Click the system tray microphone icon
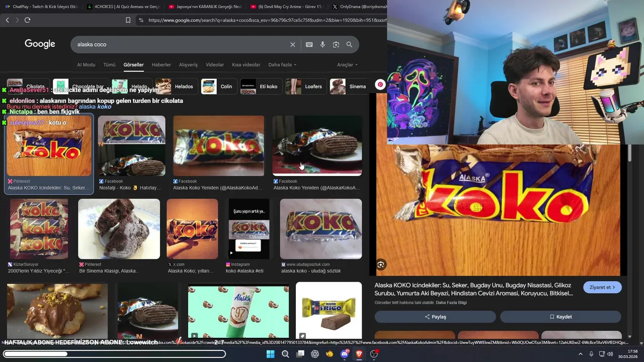Viewport: 644px width, 362px height. tap(591, 354)
